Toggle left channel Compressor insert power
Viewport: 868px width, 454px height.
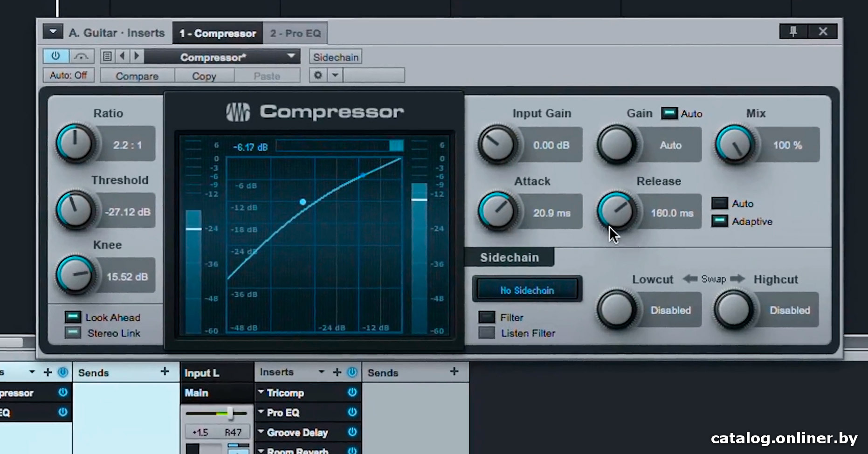tap(62, 392)
